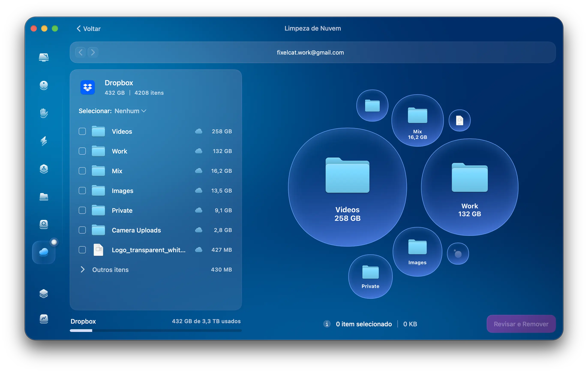
Task: Expand the Outros itens row
Action: click(82, 270)
